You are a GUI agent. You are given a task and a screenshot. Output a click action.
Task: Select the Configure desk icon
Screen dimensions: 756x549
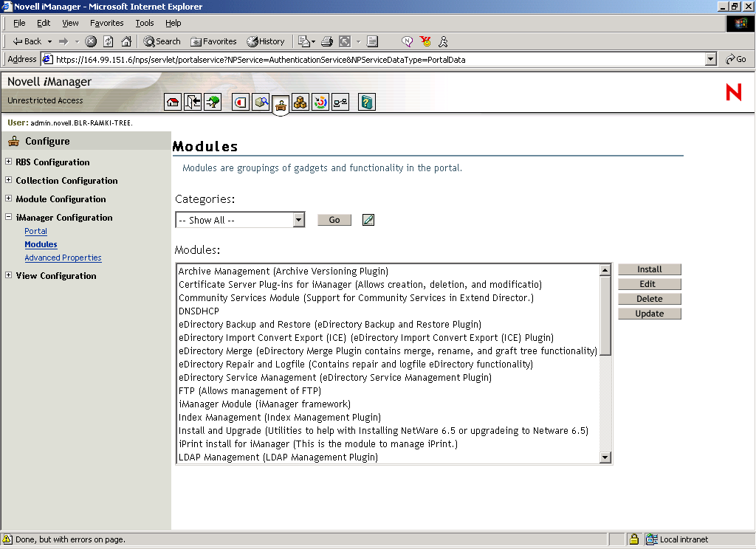281,102
